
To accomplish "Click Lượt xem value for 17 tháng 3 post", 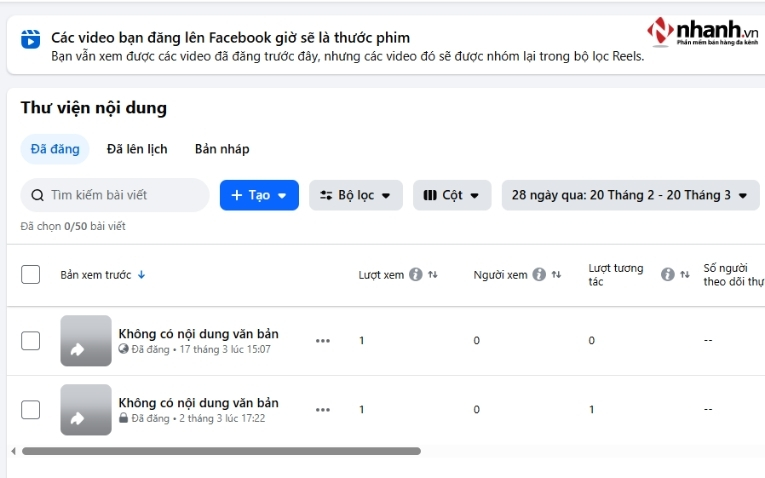I will tap(362, 340).
